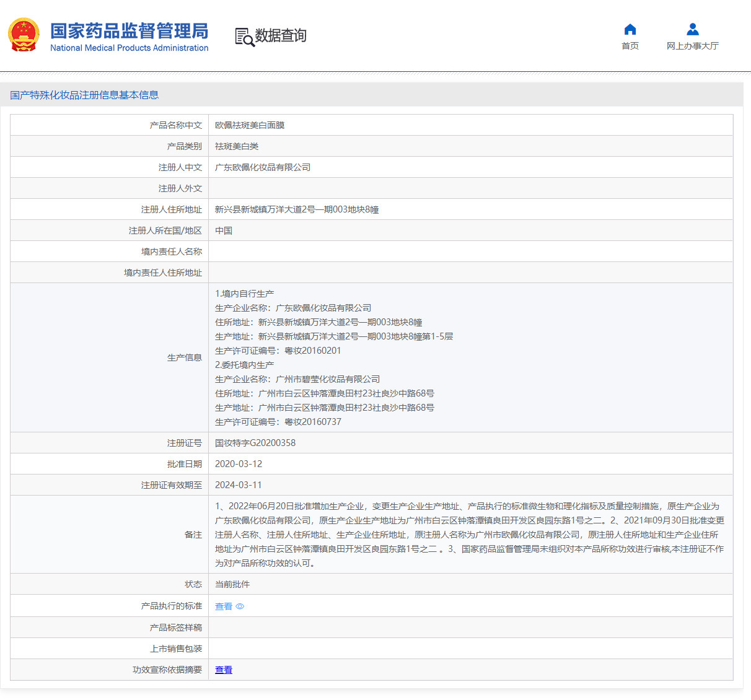
Task: Toggle the eye icon beside 产品执行的标准 查看
Action: coord(240,606)
